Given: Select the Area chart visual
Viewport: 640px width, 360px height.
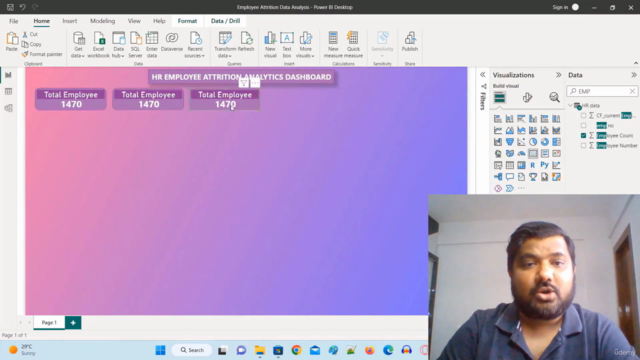Looking at the screenshot, I should [509, 130].
